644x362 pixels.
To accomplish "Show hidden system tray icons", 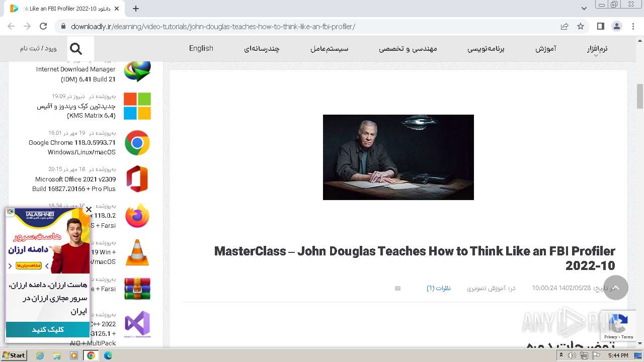I will [x=561, y=355].
